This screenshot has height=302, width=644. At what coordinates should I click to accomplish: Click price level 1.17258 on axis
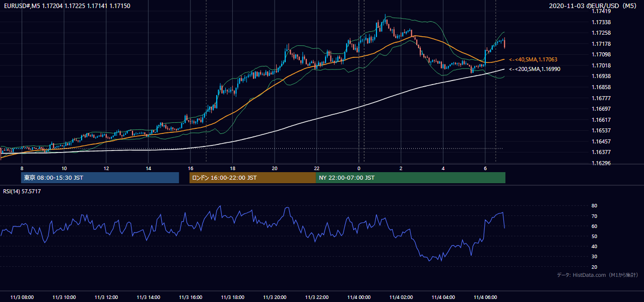[x=601, y=33]
